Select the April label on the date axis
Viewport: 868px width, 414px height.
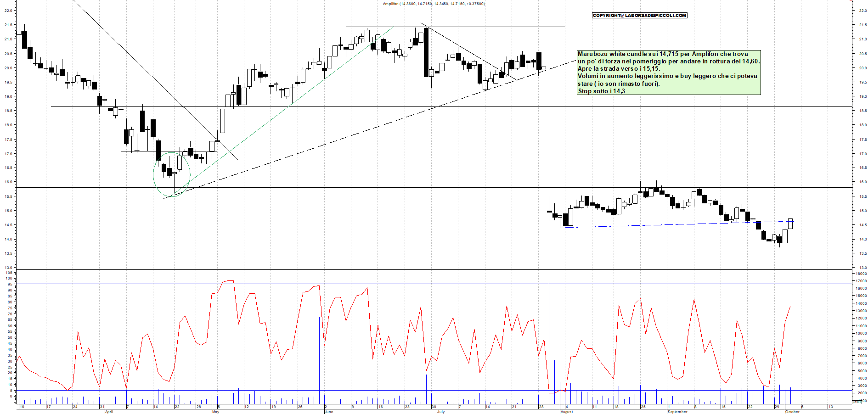click(x=109, y=412)
